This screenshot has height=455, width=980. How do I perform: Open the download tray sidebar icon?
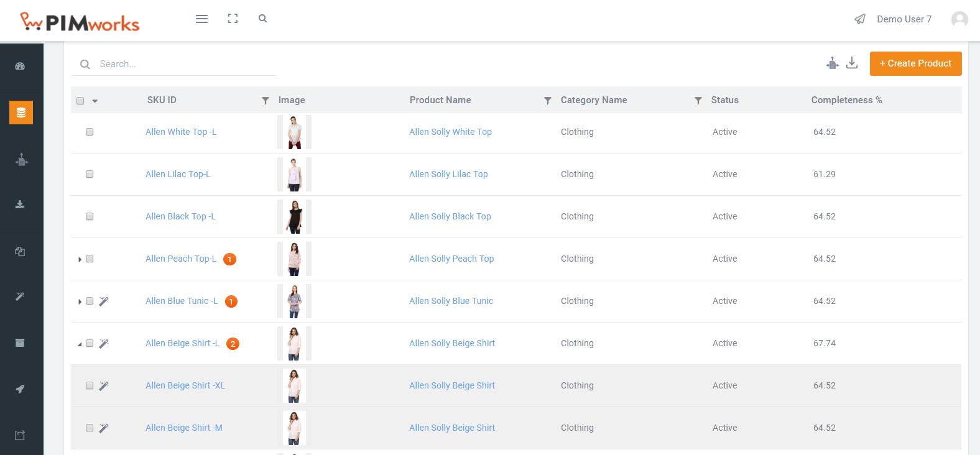pyautogui.click(x=20, y=205)
